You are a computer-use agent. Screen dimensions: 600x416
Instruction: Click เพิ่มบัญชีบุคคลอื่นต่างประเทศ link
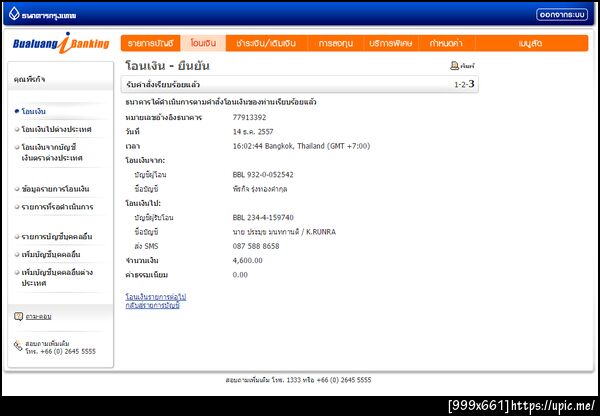57,278
